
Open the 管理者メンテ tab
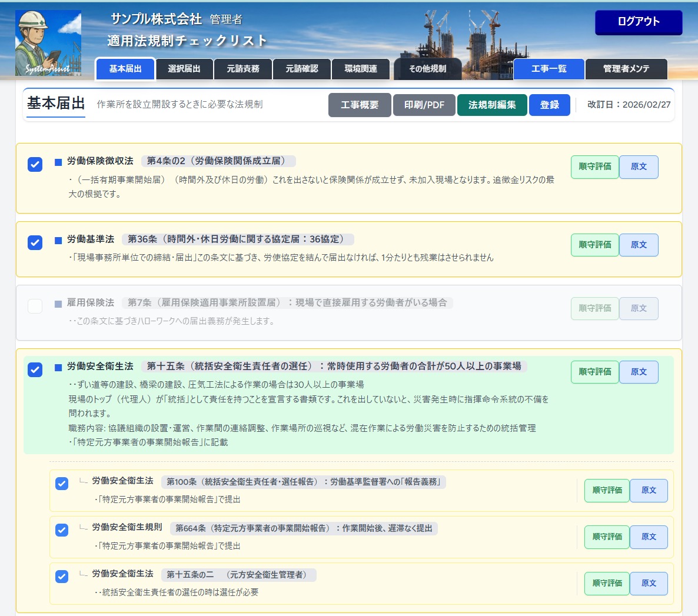tap(626, 69)
